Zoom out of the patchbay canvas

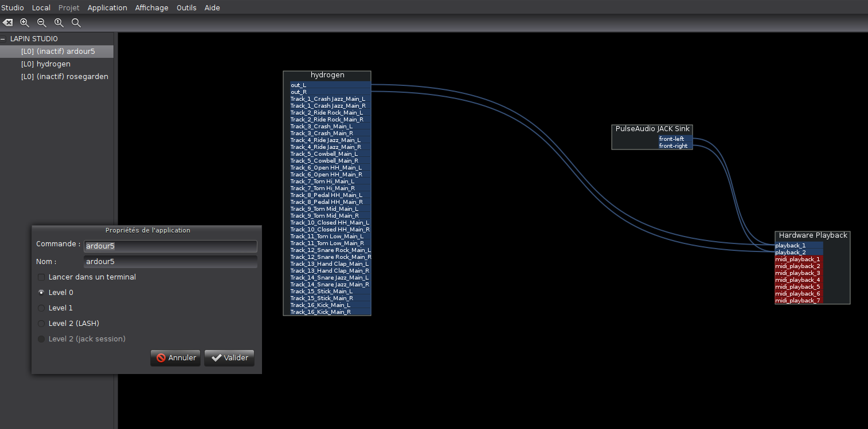tap(42, 23)
